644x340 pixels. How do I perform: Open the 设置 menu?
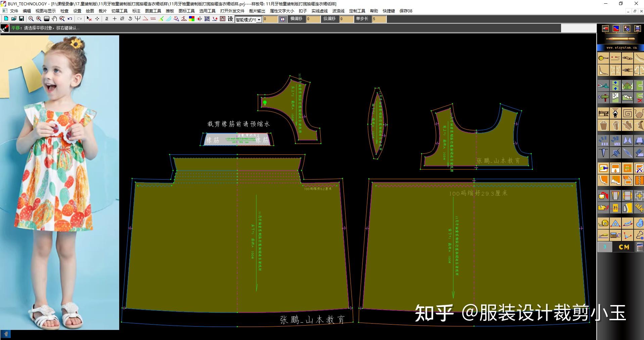77,11
